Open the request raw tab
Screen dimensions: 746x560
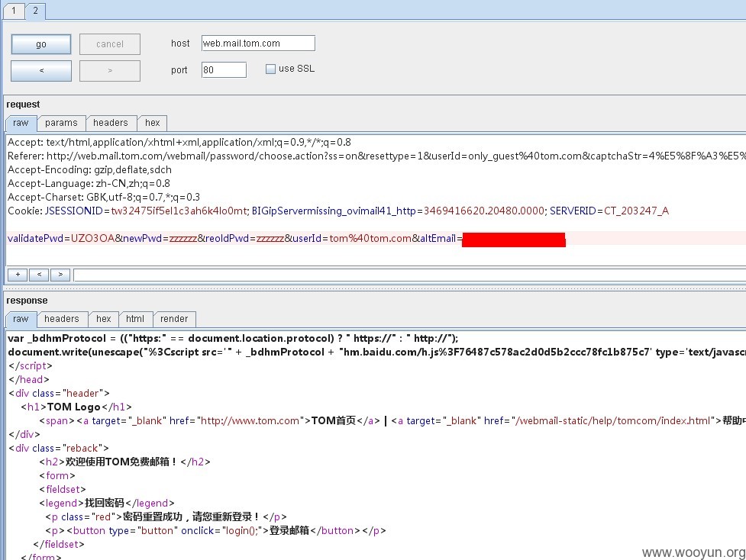[21, 123]
